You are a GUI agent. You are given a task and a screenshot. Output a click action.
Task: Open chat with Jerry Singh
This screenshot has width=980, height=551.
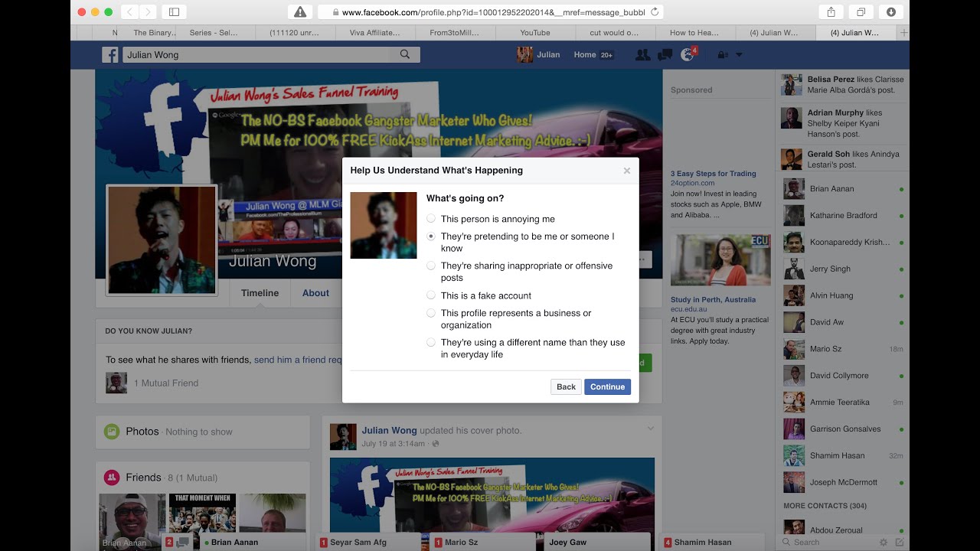842,269
